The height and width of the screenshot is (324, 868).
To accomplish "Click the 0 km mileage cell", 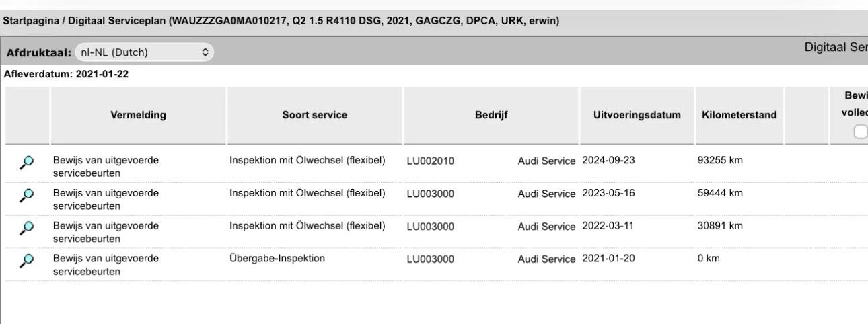I will (x=709, y=259).
